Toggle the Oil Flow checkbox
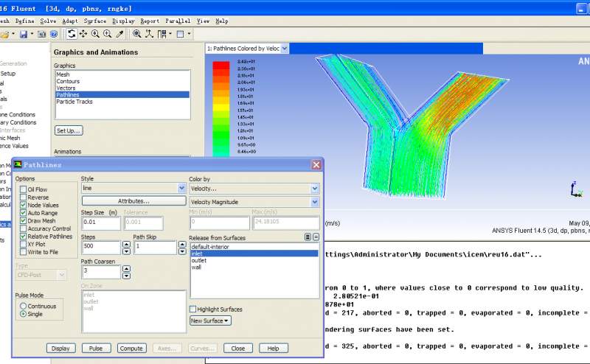 pyautogui.click(x=24, y=189)
